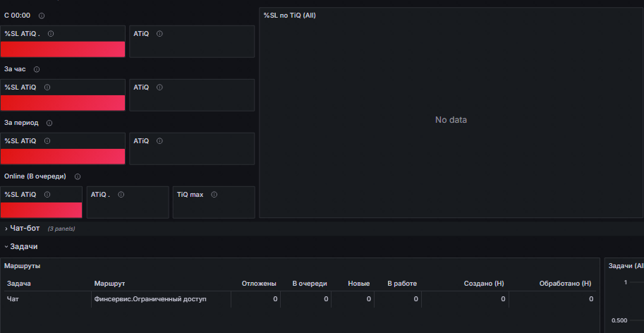Click info icon on TiQ max panel
644x333 pixels.
(x=214, y=195)
